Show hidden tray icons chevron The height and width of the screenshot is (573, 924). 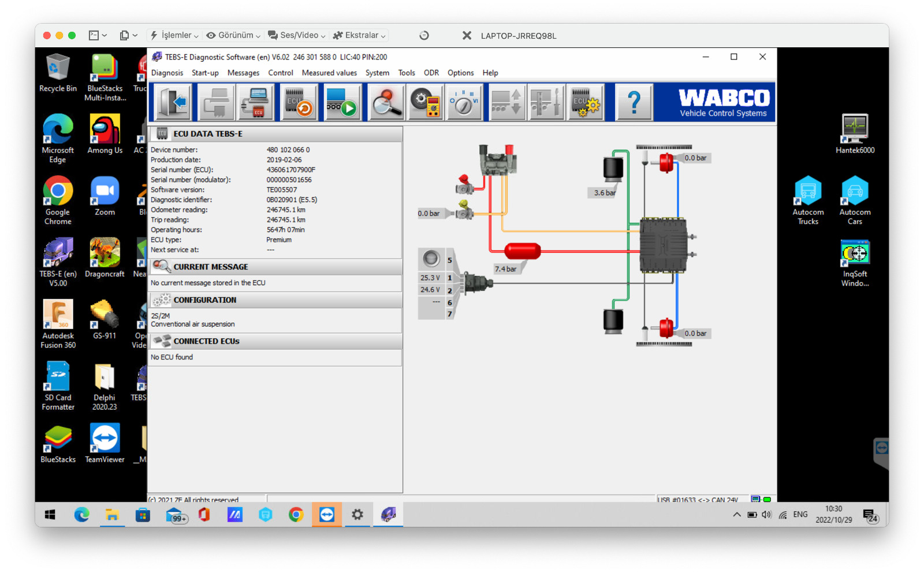[x=737, y=515]
